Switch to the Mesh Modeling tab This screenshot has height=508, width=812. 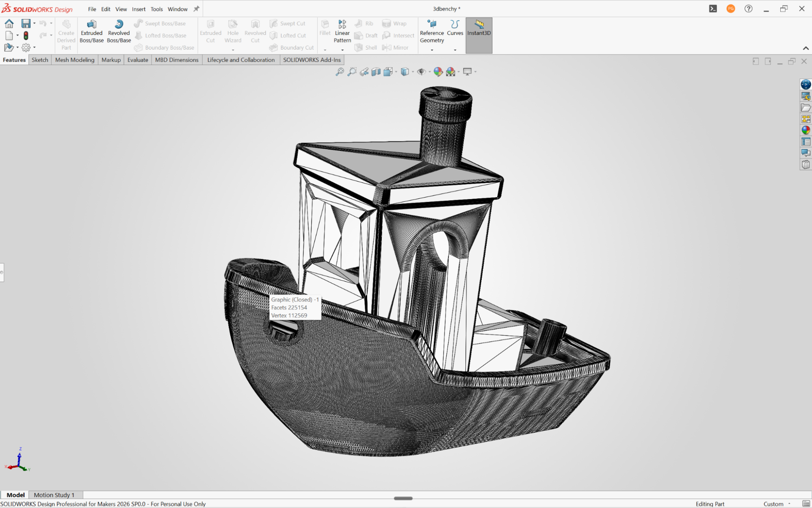click(x=75, y=60)
